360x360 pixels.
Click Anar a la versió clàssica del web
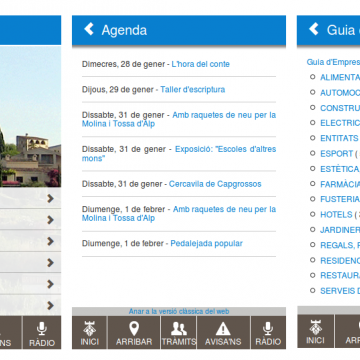coord(179,311)
